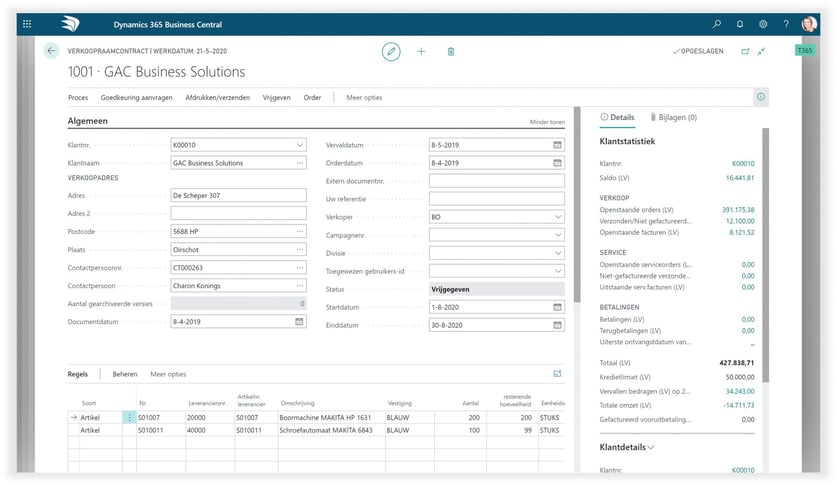Open the Saldo (LV) amount 16.441,81
The width and height of the screenshot is (837, 486).
click(x=740, y=178)
